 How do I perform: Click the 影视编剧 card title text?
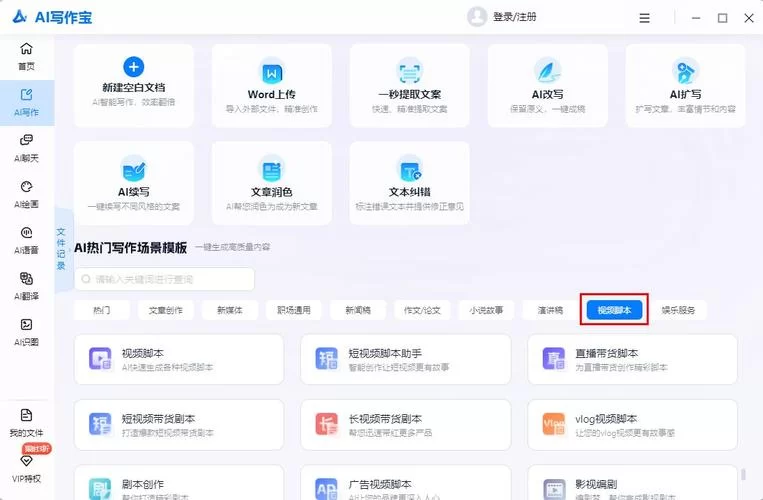pyautogui.click(x=596, y=484)
